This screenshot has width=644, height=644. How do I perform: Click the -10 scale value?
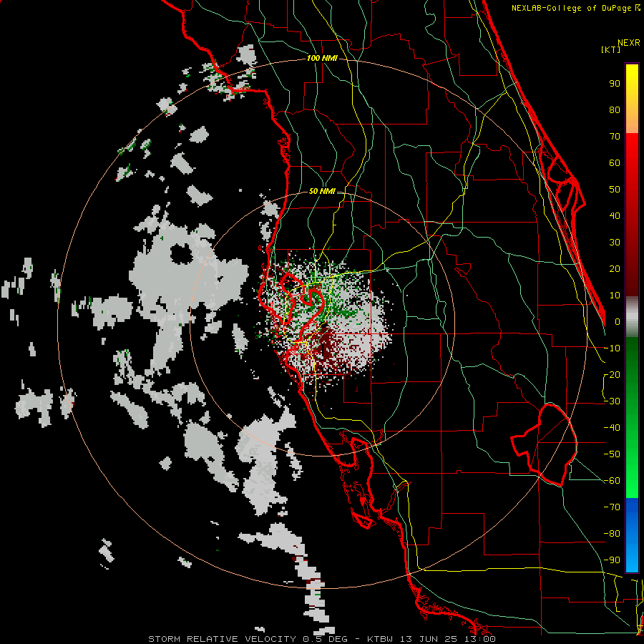[612, 348]
